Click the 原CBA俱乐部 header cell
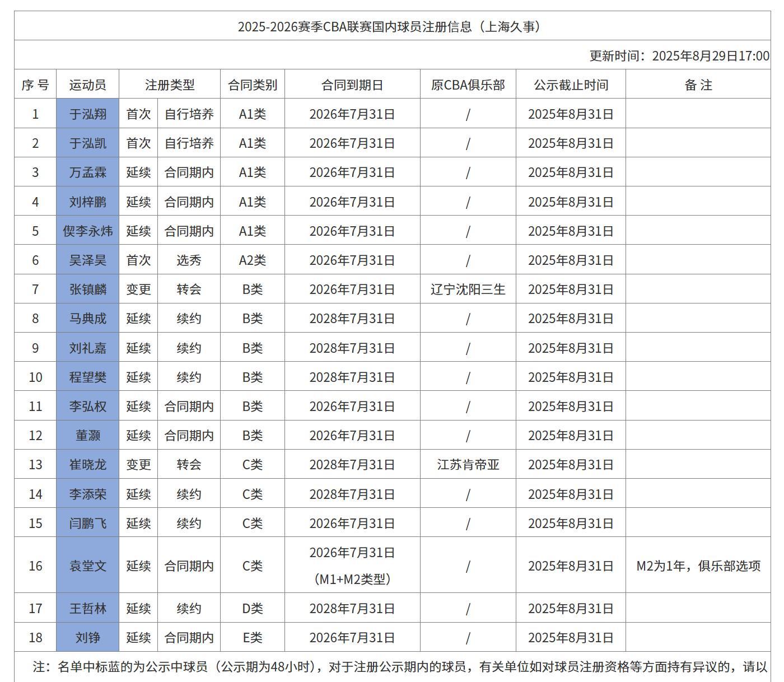Viewport: 784px width, 682px height. coord(468,84)
